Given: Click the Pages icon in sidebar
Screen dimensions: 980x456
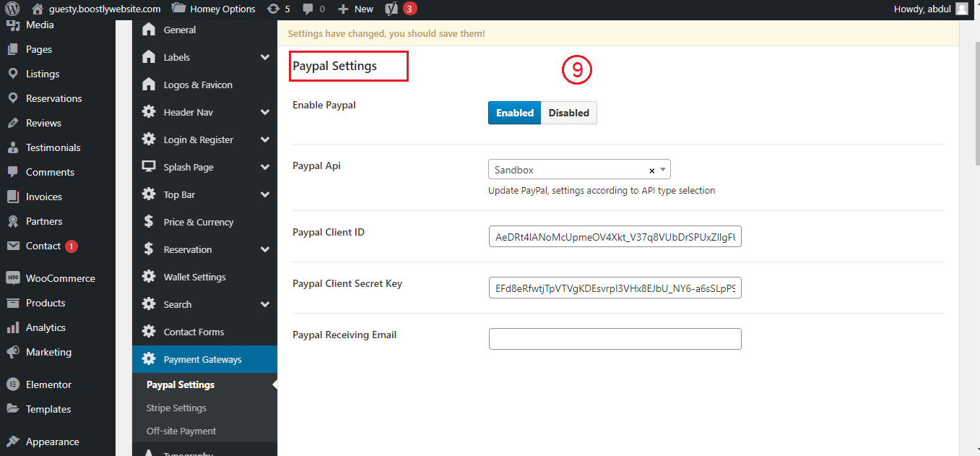Looking at the screenshot, I should click(x=12, y=49).
